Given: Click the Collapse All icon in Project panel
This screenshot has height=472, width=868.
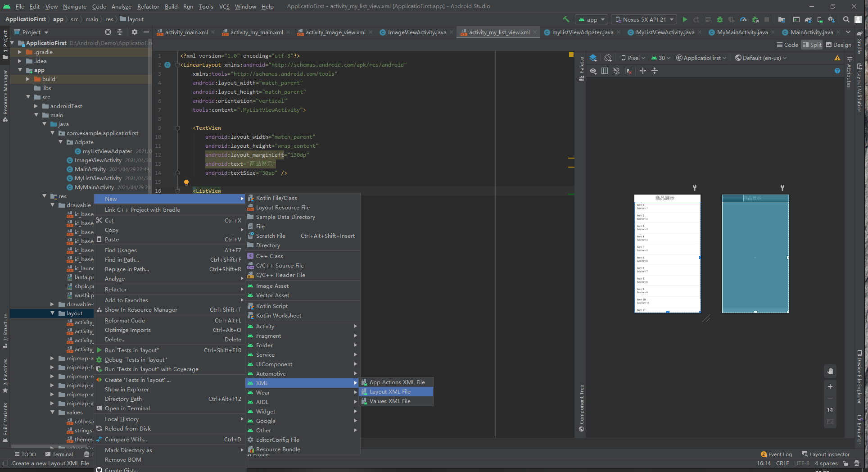Looking at the screenshot, I should click(120, 32).
